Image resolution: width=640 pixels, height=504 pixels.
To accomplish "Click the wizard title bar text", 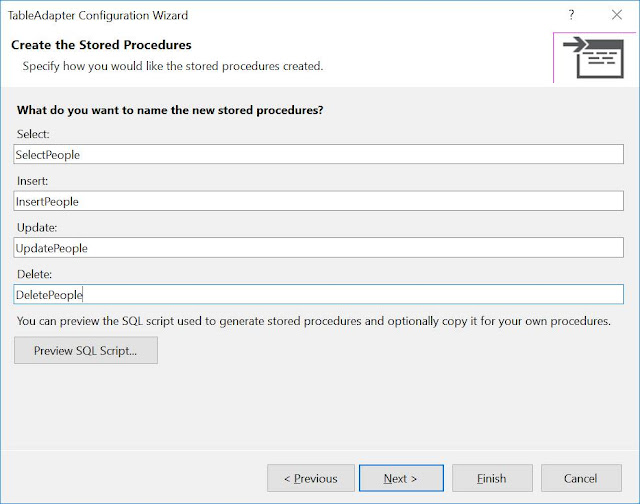I will (98, 16).
